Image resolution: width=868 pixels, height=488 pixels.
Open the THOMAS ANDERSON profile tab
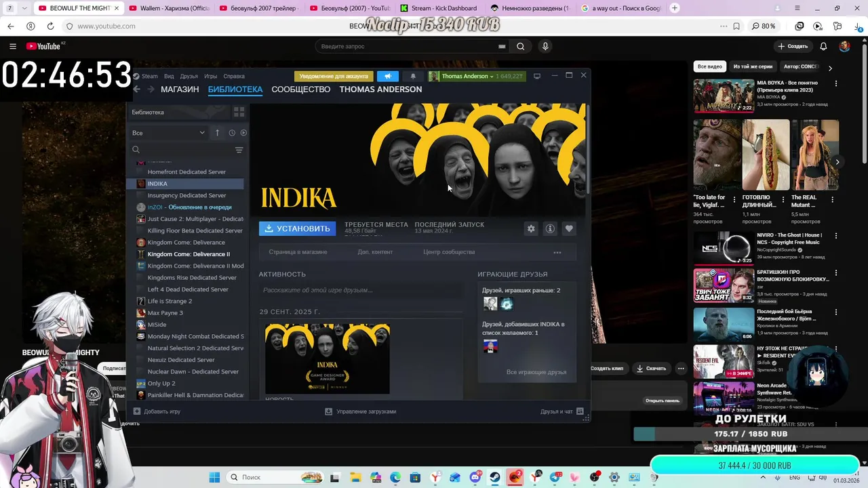[x=380, y=89]
